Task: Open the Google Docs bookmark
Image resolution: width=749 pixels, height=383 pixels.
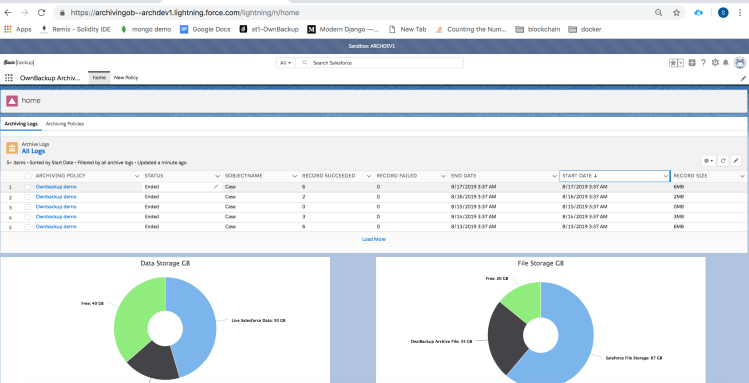Action: pos(205,29)
